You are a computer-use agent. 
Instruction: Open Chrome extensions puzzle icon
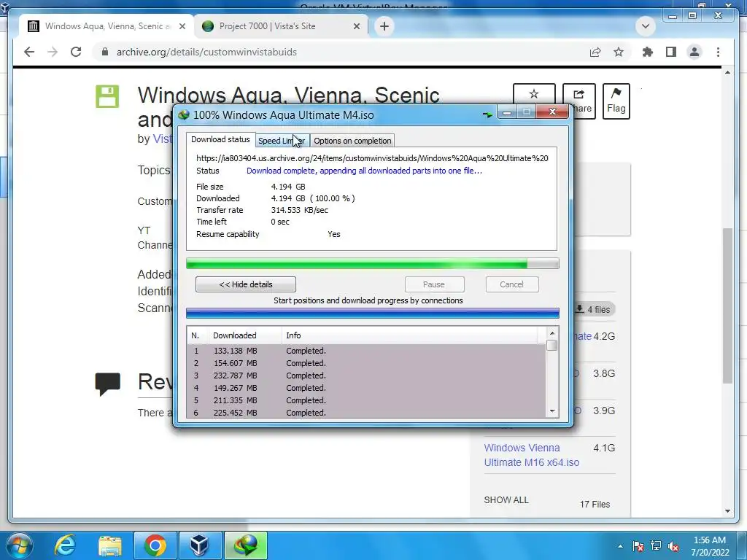[x=648, y=52]
